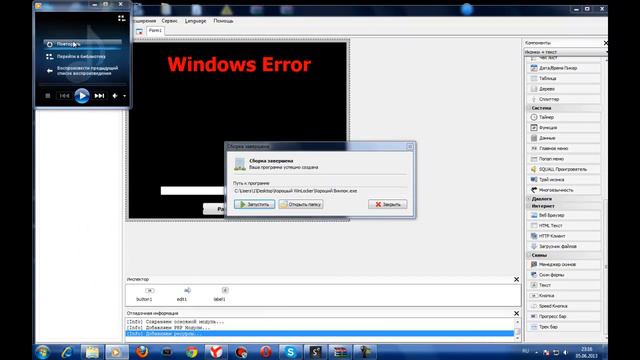Select the Попап меню component

[564, 159]
